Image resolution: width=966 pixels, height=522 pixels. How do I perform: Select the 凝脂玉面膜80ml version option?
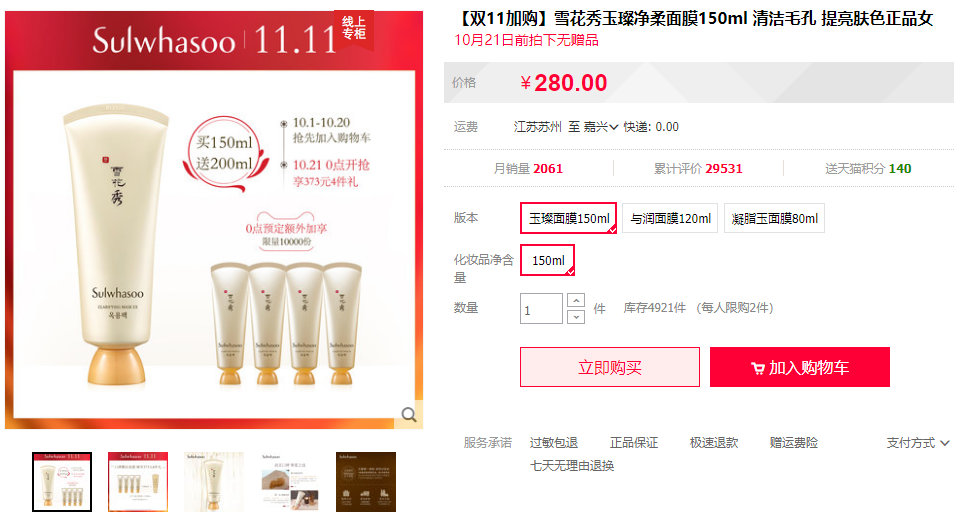(774, 218)
